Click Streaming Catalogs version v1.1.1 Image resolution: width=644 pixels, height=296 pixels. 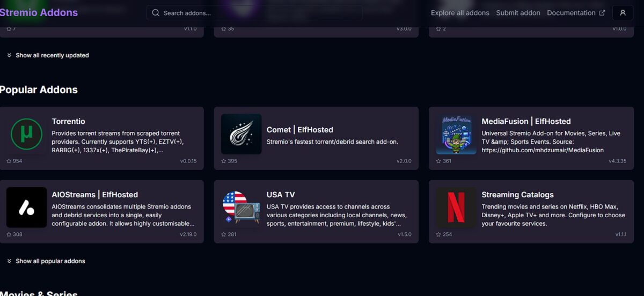coord(621,234)
